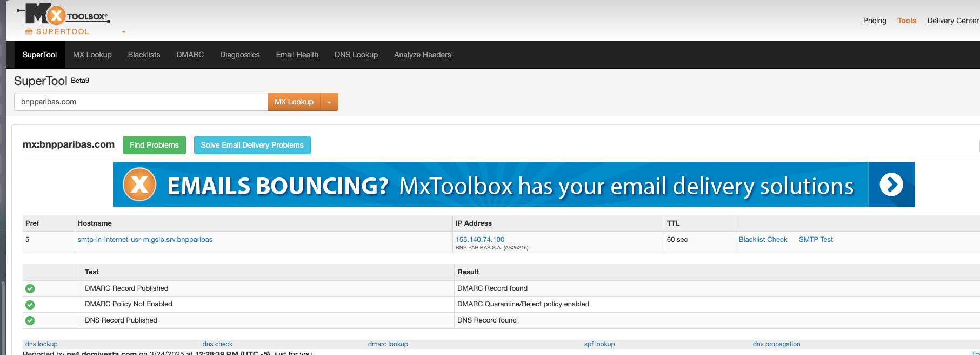The width and height of the screenshot is (980, 355).
Task: Open the DNS Lookup tab
Action: coord(356,55)
